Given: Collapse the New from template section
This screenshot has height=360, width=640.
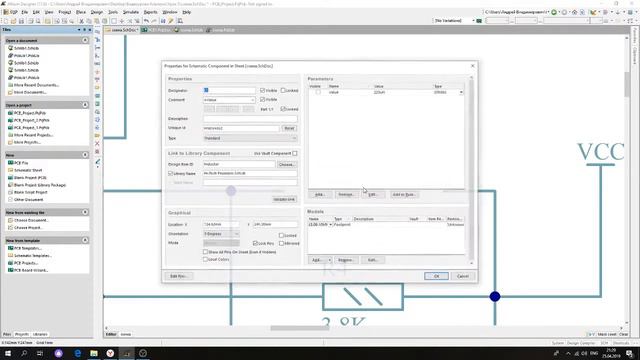Looking at the screenshot, I should 85,240.
